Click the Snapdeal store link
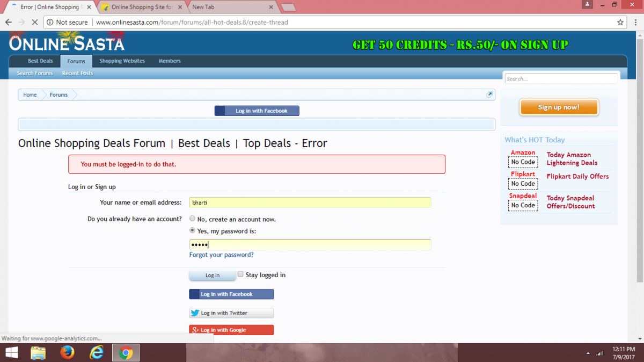644x362 pixels. (523, 196)
